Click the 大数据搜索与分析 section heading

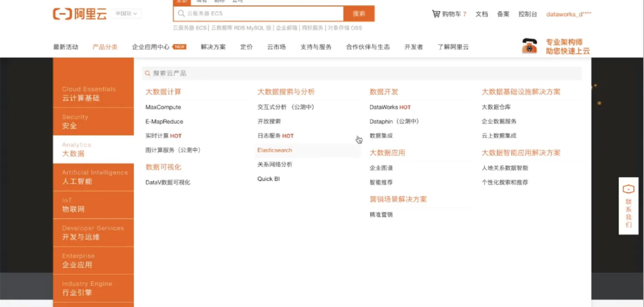pyautogui.click(x=286, y=92)
